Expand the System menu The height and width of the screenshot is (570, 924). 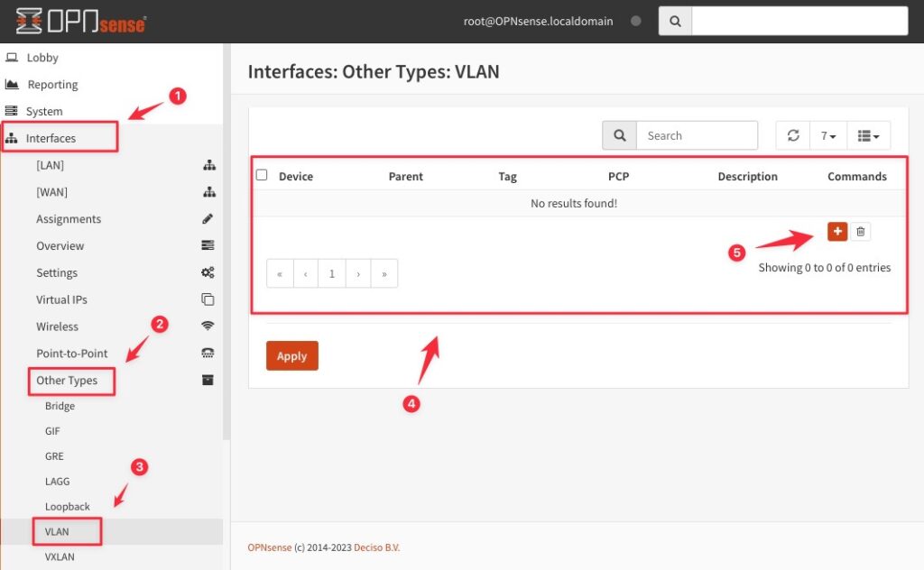tap(44, 111)
